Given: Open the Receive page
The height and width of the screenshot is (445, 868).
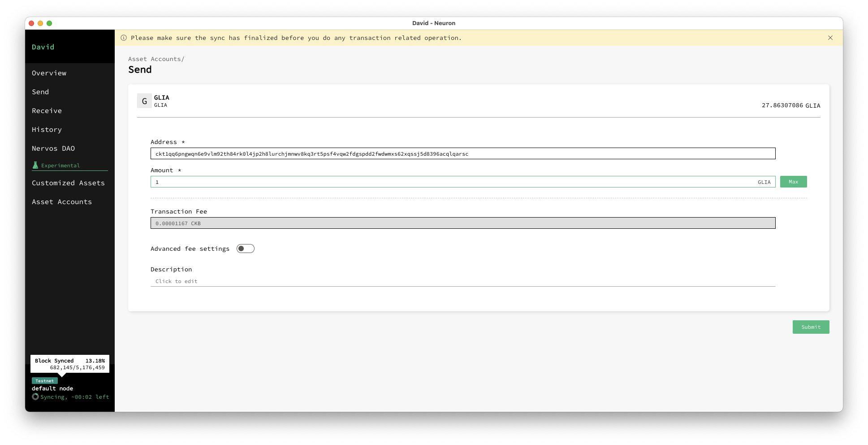Looking at the screenshot, I should click(47, 111).
